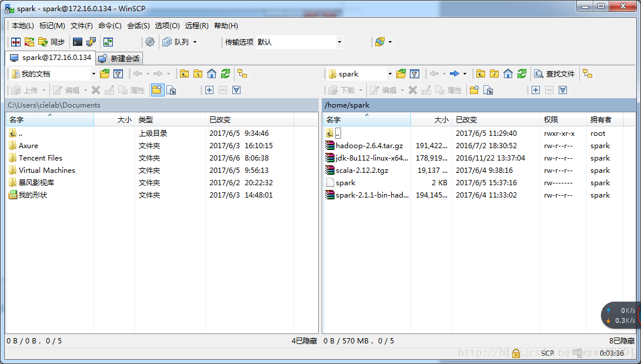
Task: Click local panel select files plus icon
Action: (x=209, y=90)
